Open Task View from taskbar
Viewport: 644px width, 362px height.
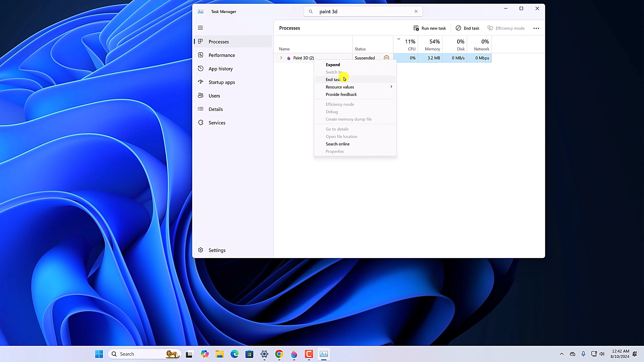(x=190, y=354)
